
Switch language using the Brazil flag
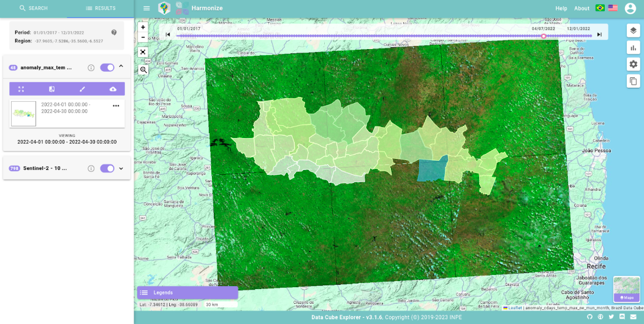(600, 9)
